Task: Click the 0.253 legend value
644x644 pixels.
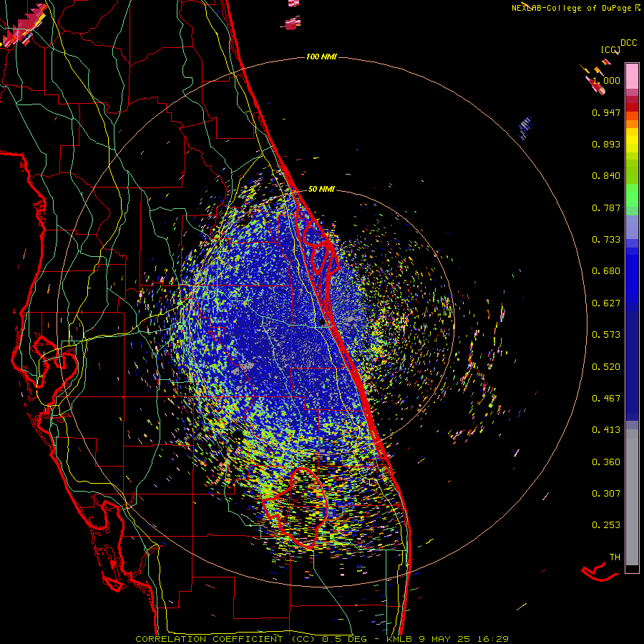Action: coord(606,525)
